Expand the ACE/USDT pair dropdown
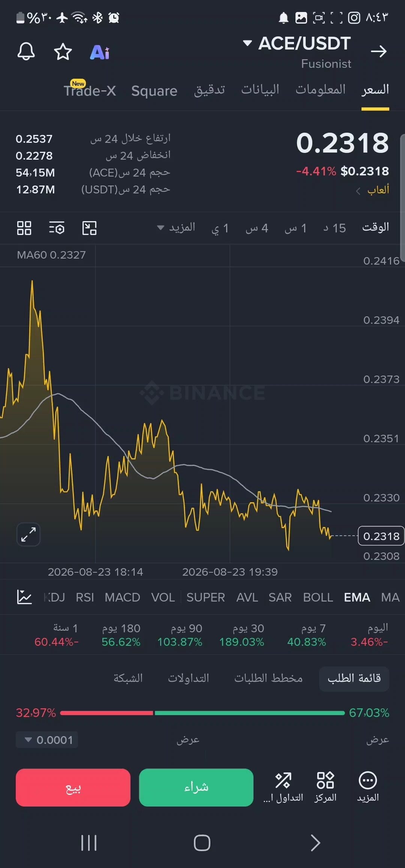Viewport: 405px width, 868px height. [247, 43]
